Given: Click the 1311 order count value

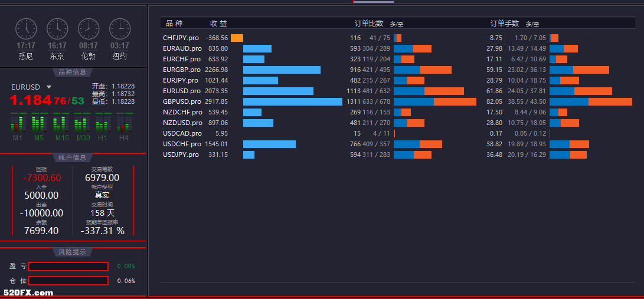Looking at the screenshot, I should click(x=354, y=101).
